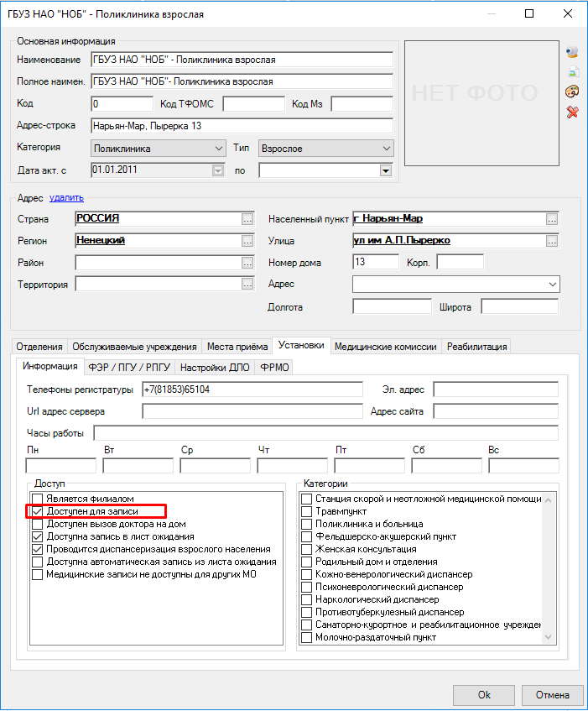Open the paint palette photo editor icon
The height and width of the screenshot is (711, 588).
click(572, 91)
